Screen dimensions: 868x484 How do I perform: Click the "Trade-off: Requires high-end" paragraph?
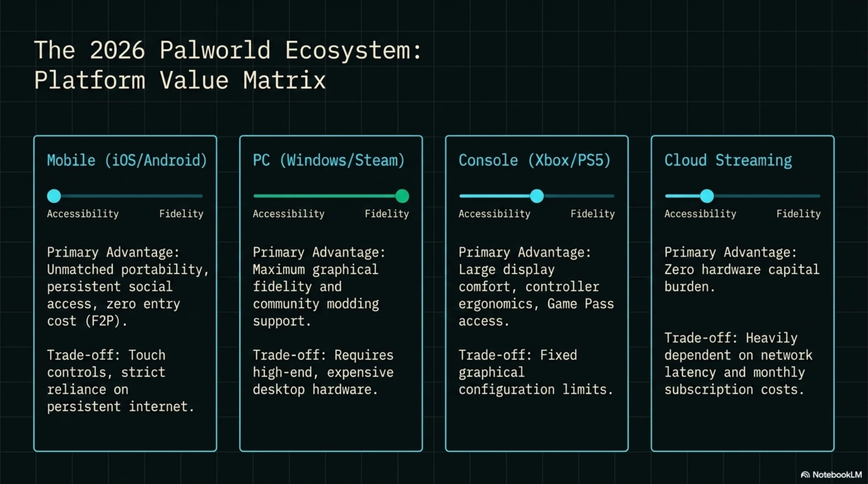click(x=323, y=372)
